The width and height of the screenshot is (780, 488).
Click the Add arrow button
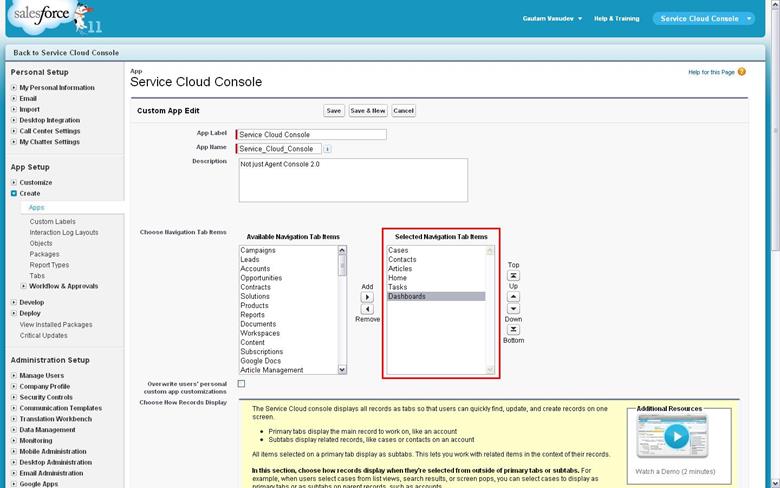[367, 297]
